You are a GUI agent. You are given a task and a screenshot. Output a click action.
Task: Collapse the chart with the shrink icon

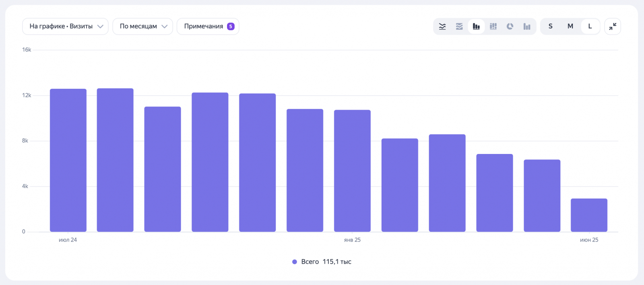point(613,27)
